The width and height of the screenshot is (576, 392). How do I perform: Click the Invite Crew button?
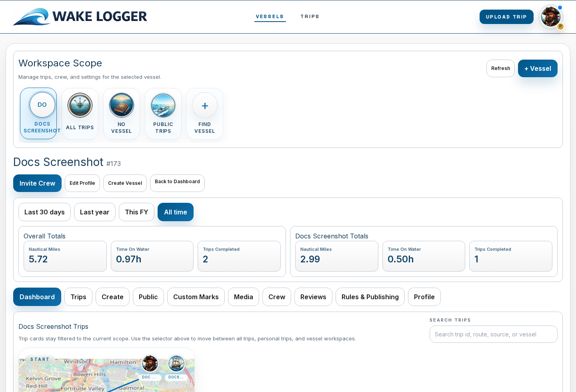(x=37, y=183)
